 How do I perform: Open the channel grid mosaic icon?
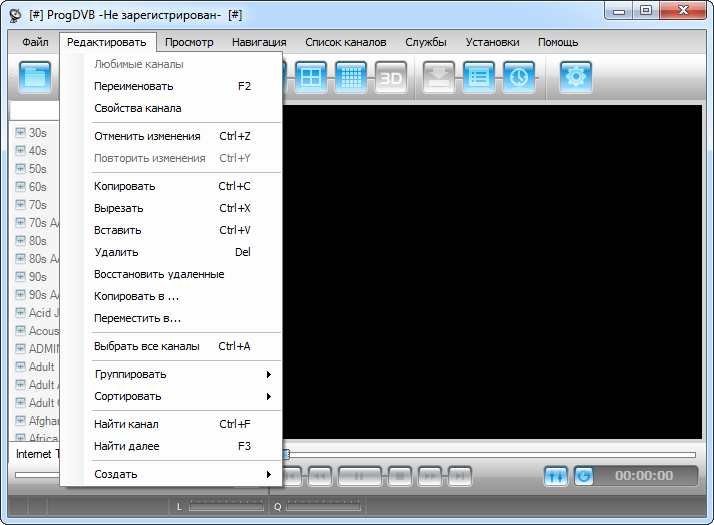pos(351,77)
